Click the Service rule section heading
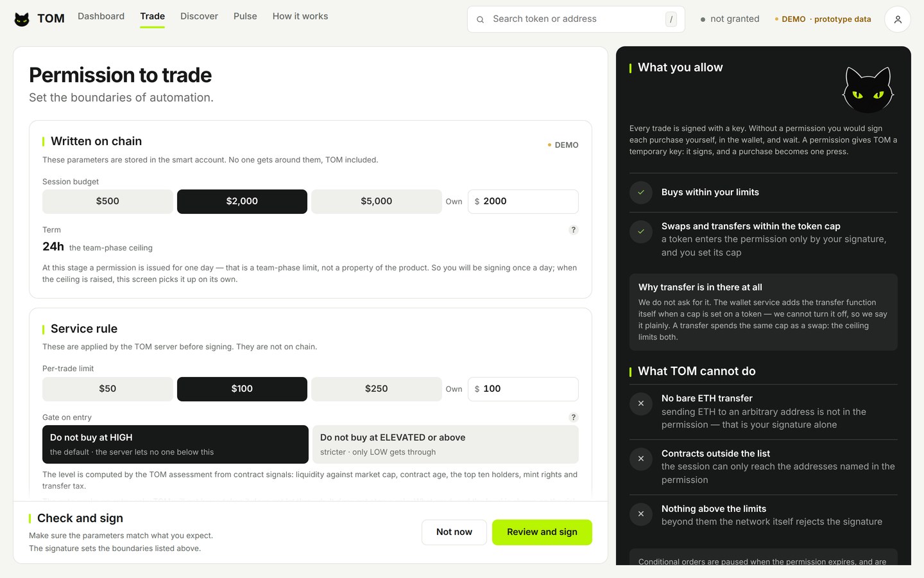This screenshot has width=924, height=578. (84, 329)
